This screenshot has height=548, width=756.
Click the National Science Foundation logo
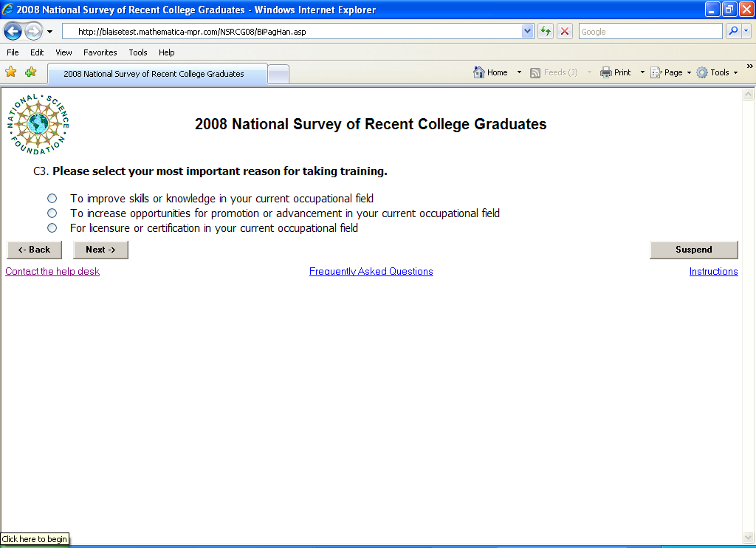38,125
